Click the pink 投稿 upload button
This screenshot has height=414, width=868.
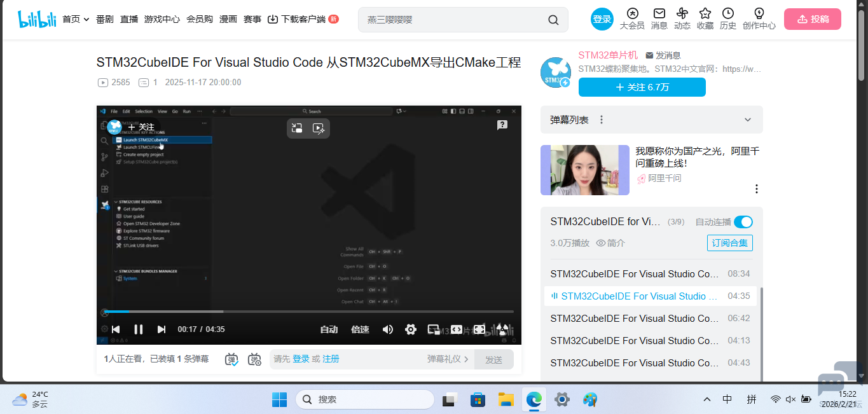pos(812,19)
